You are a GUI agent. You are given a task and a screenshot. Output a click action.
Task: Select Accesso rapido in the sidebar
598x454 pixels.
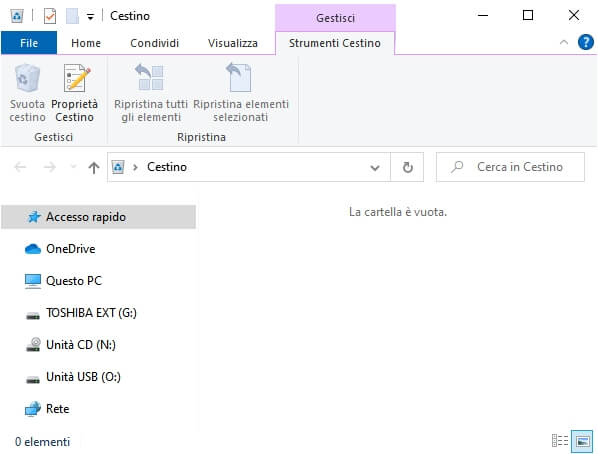(x=99, y=217)
